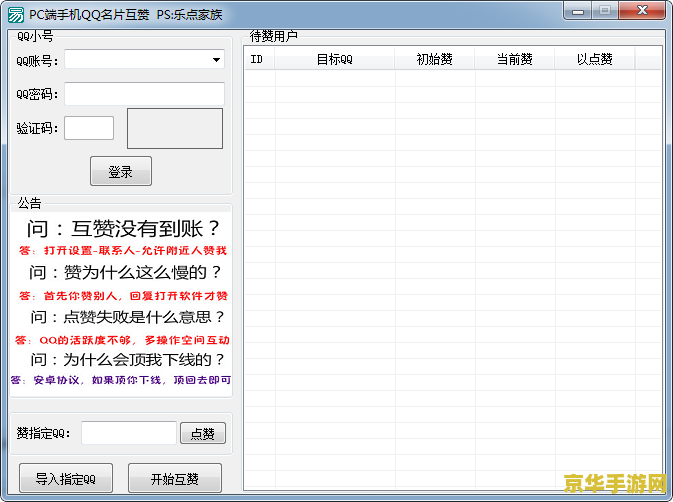
Task: Select the text 问：点赞失败是什么意思？
Action: pyautogui.click(x=128, y=317)
